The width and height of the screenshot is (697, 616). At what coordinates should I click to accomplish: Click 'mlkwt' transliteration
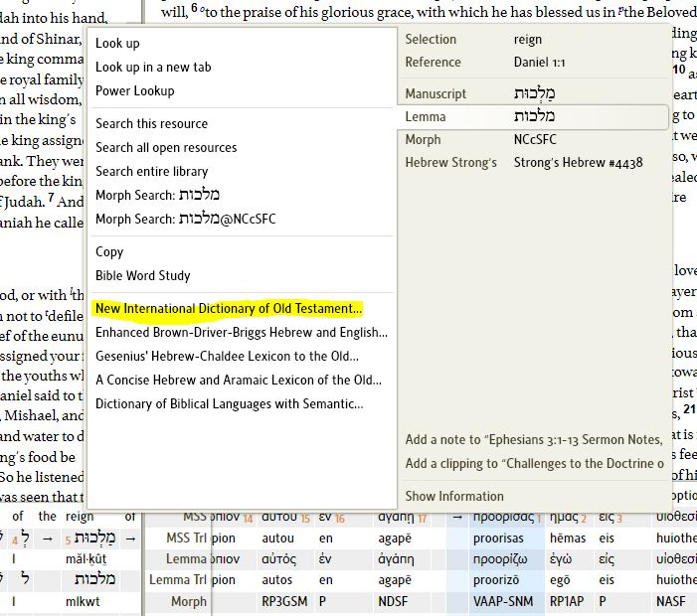pyautogui.click(x=83, y=601)
